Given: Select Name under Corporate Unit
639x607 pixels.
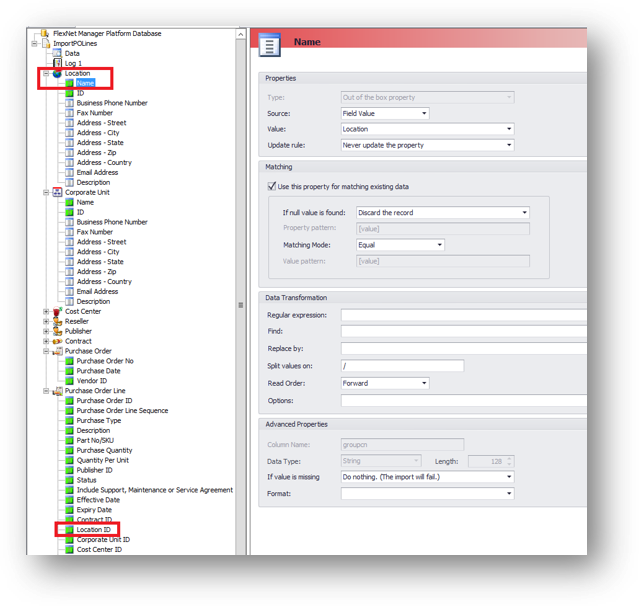Looking at the screenshot, I should click(85, 202).
